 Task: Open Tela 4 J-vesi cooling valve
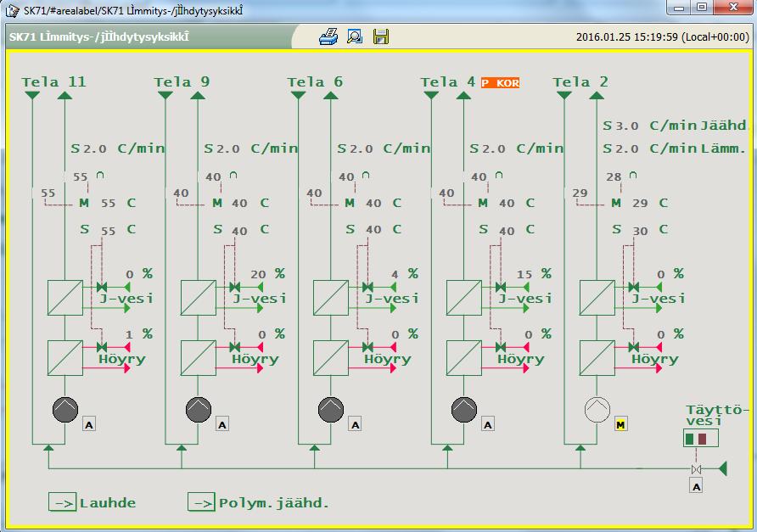[x=501, y=288]
